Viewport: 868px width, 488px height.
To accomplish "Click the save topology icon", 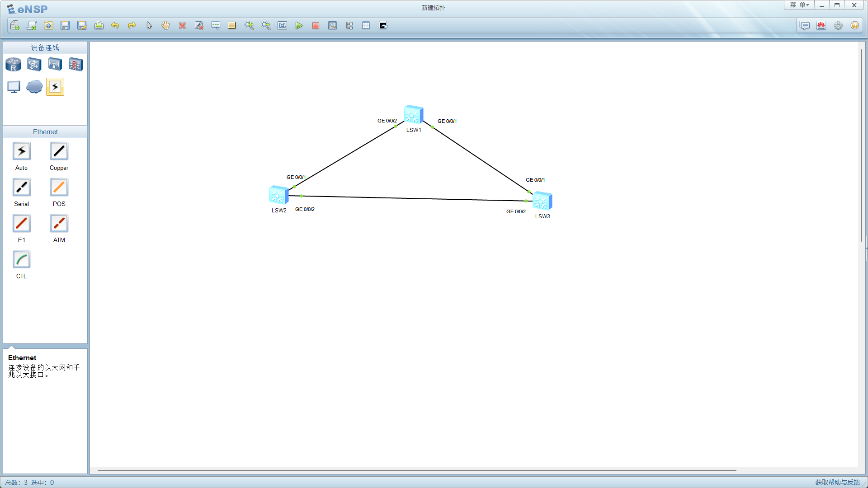I will click(x=65, y=26).
